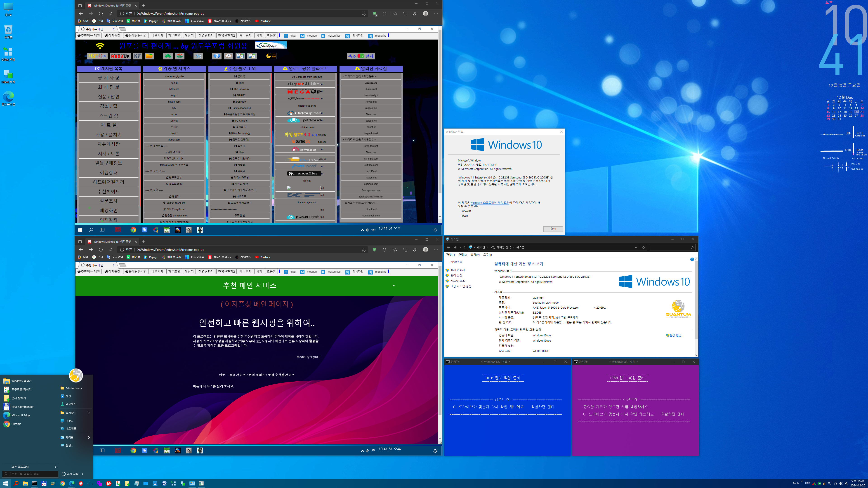Viewport: 868px width, 488px height.
Task: Click the Total Commander floppy icon on the taskbar
Action: click(x=44, y=483)
